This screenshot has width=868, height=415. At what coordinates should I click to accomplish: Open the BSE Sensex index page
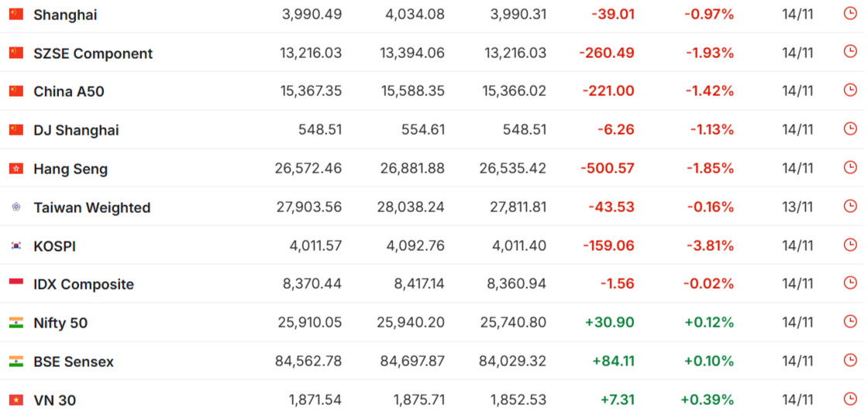(x=74, y=362)
